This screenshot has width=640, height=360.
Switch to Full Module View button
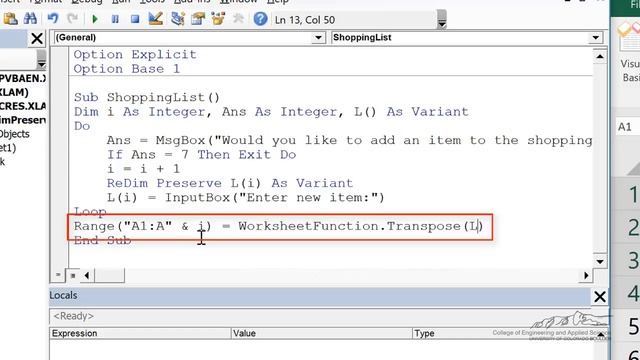click(x=73, y=276)
